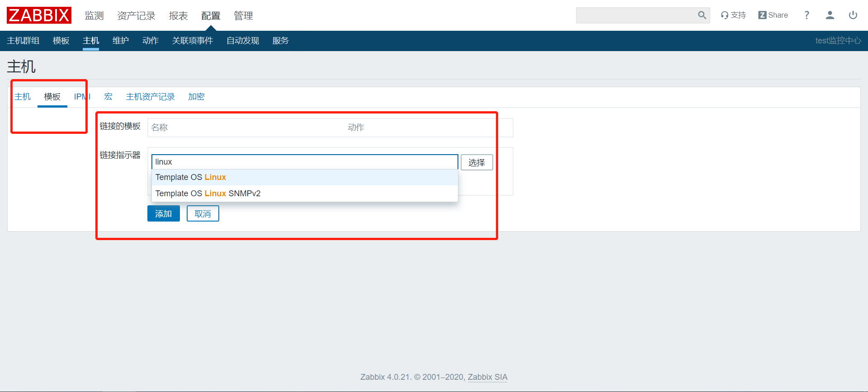868x392 pixels.
Task: Click the 动作 column header in linked templates
Action: coord(356,128)
